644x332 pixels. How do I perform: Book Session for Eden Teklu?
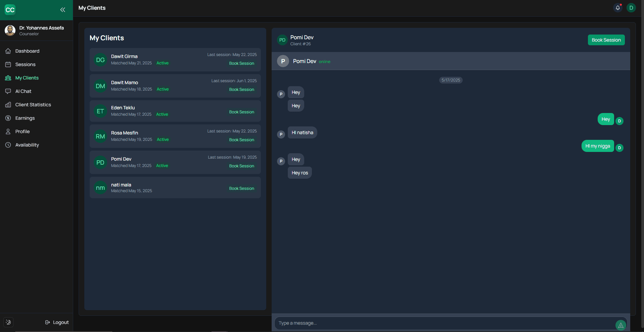tap(241, 112)
